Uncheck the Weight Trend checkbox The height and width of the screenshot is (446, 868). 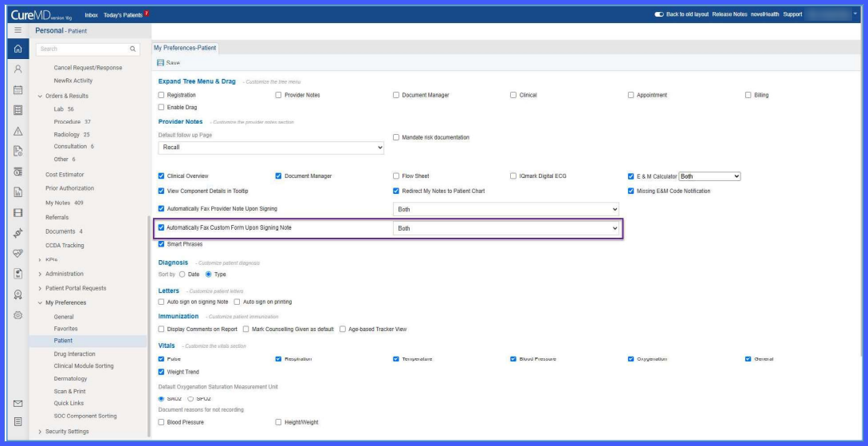pyautogui.click(x=162, y=372)
